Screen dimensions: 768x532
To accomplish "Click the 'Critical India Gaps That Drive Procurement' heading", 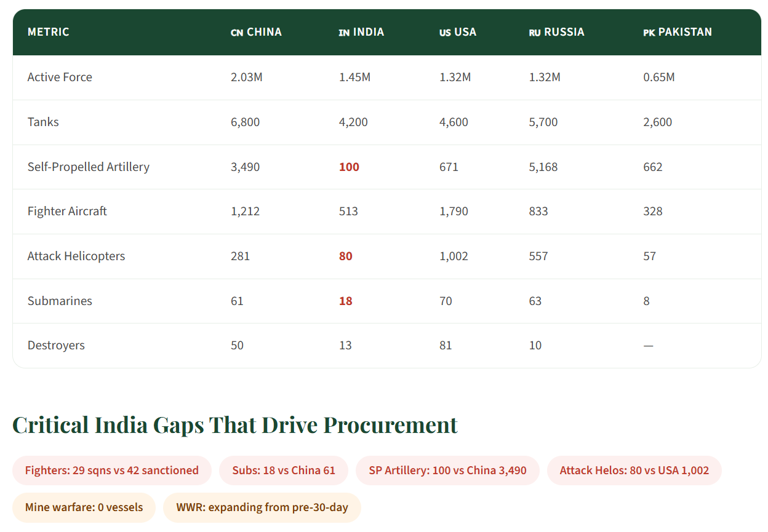I will pos(235,425).
